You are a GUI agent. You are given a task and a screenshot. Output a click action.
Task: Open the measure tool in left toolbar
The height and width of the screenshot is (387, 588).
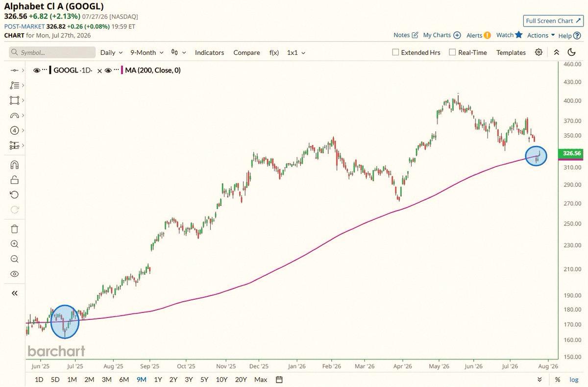tap(14, 145)
